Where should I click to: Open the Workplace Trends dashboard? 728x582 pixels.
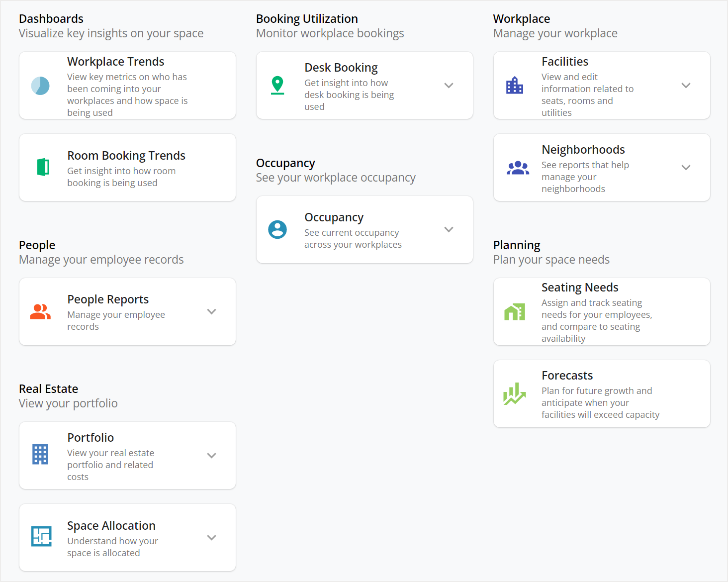tap(127, 85)
